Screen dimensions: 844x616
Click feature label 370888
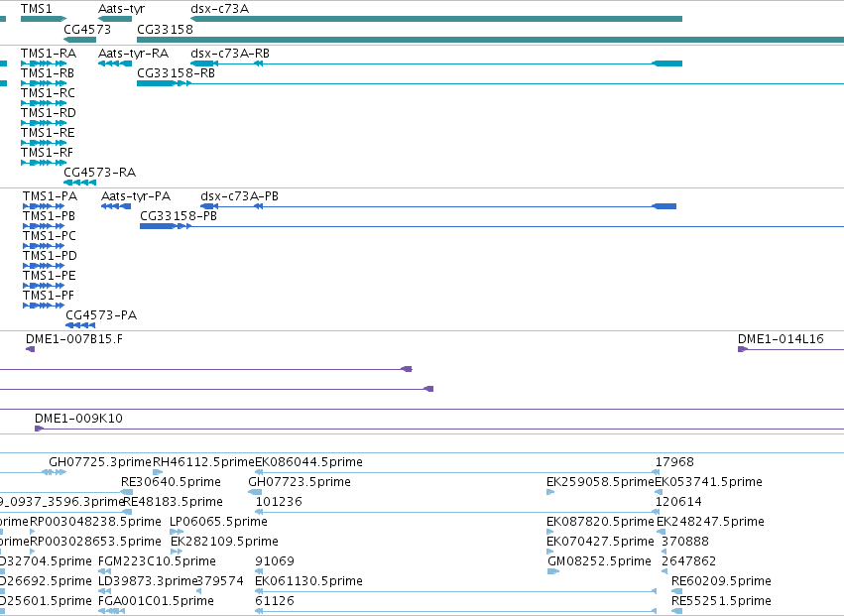click(x=685, y=542)
